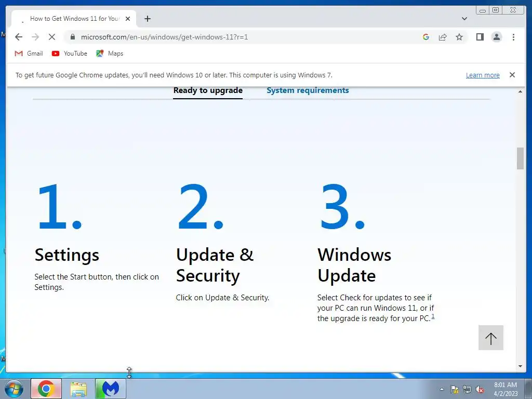
Task: Open the Maps bookmark
Action: (x=110, y=54)
